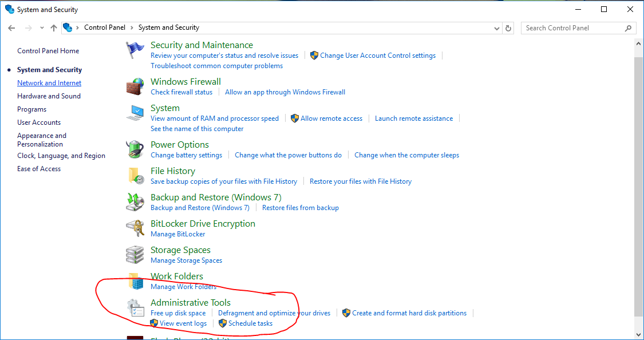The height and width of the screenshot is (340, 644).
Task: Click the Security and Maintenance flag icon
Action: pos(135,50)
